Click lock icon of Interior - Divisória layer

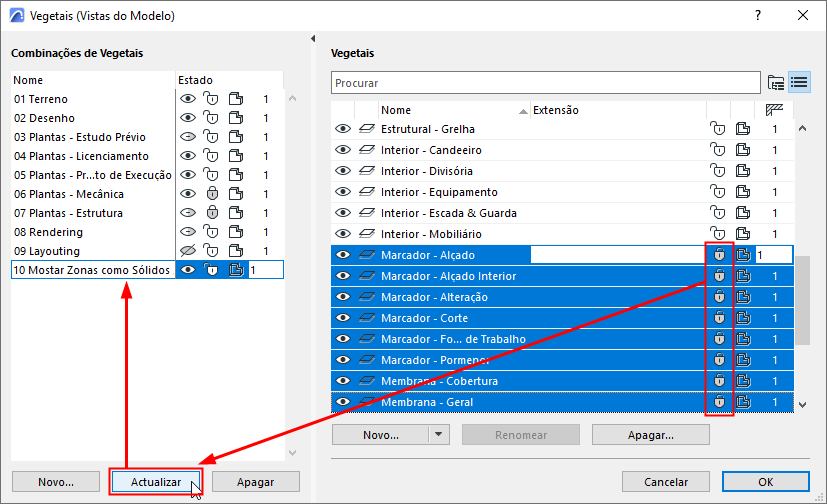tap(718, 171)
